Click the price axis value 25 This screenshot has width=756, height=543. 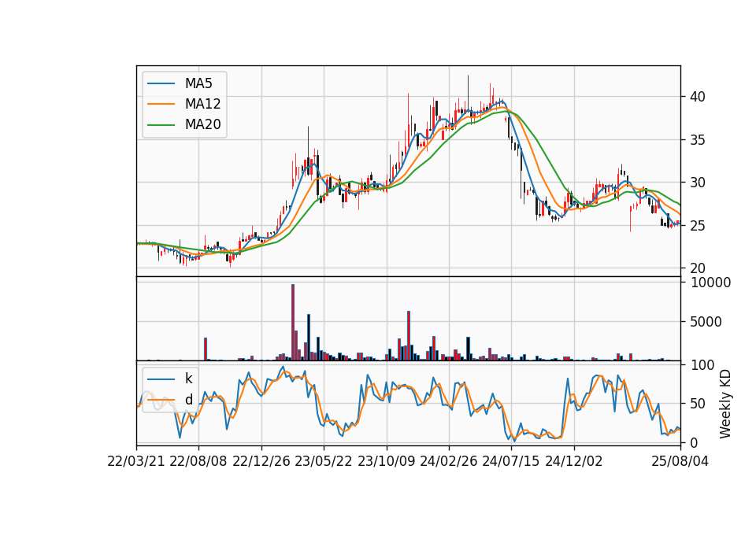(697, 226)
